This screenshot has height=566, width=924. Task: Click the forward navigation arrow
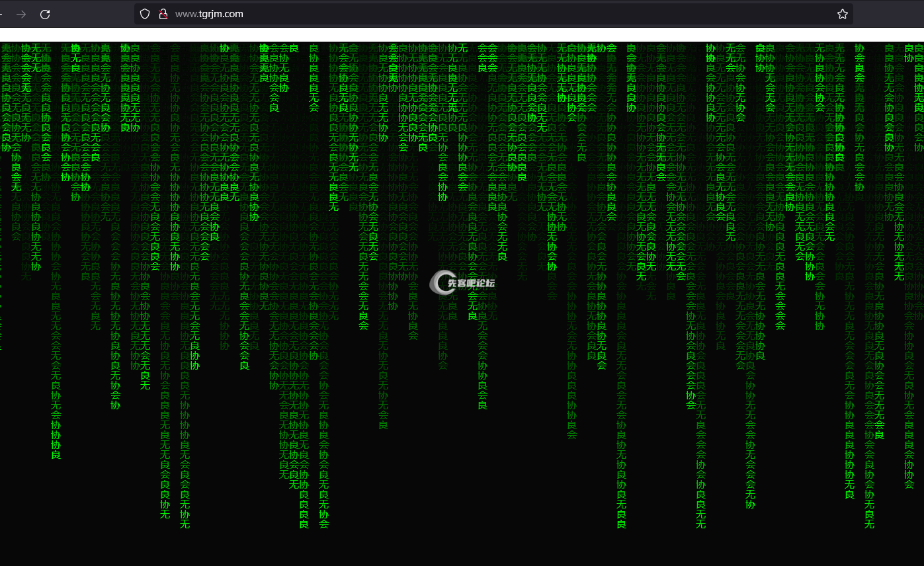click(x=21, y=14)
